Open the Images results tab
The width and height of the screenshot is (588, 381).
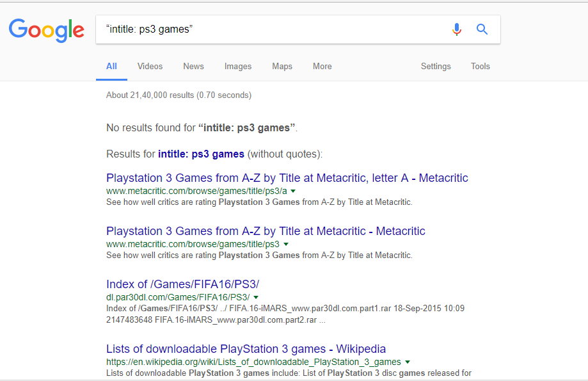click(238, 67)
